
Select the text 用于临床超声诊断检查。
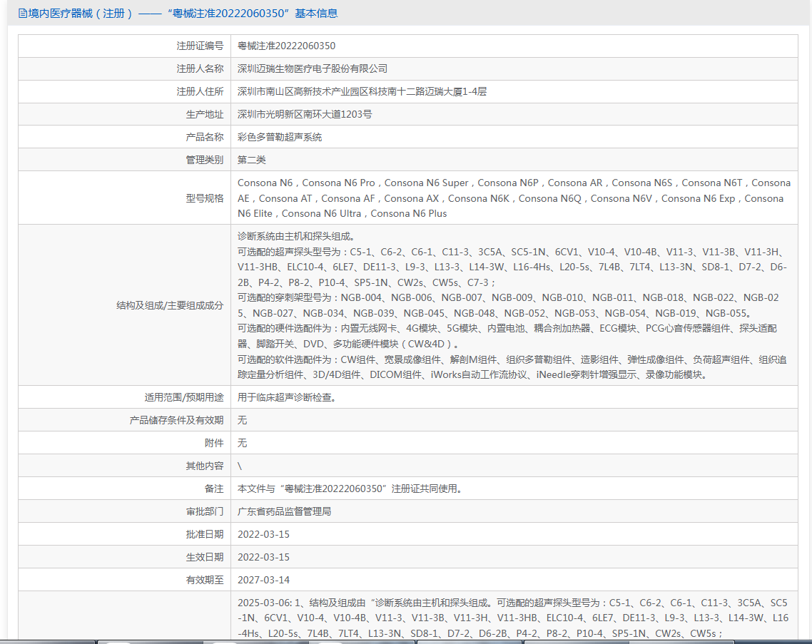click(x=288, y=397)
